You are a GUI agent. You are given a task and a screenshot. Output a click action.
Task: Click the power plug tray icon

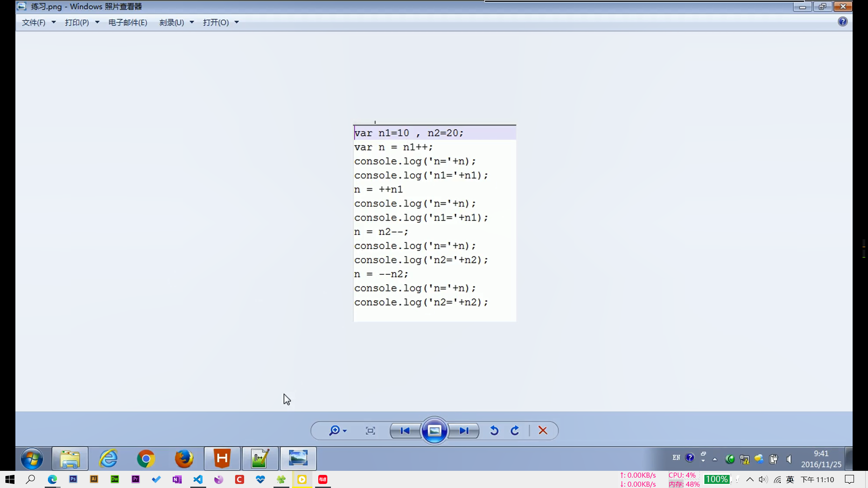[x=774, y=459]
